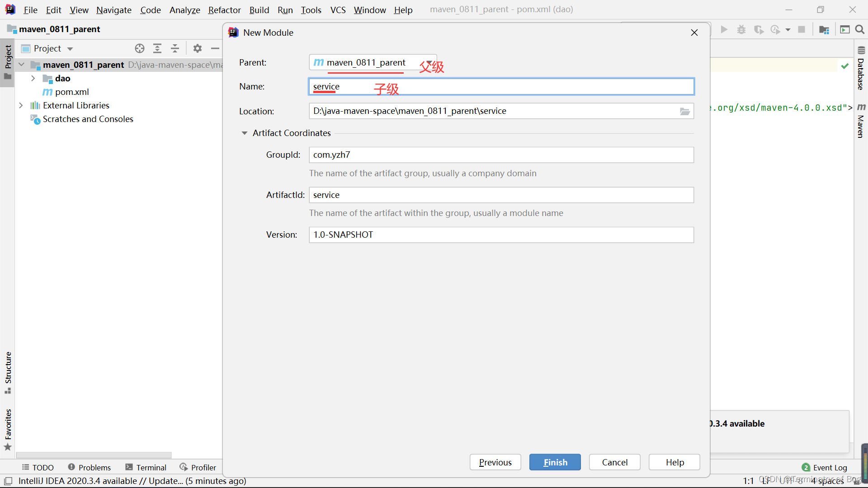Viewport: 868px width, 488px height.
Task: Open the VCS menu
Action: point(338,9)
